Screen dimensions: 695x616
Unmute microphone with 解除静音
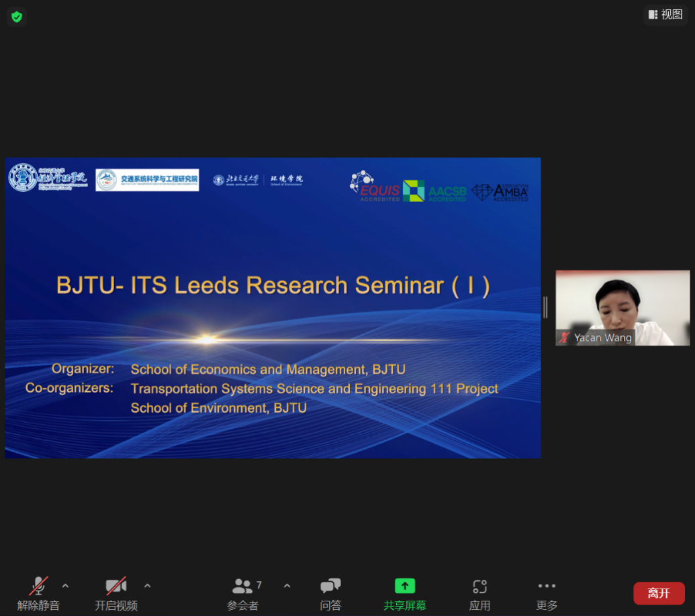pyautogui.click(x=38, y=593)
